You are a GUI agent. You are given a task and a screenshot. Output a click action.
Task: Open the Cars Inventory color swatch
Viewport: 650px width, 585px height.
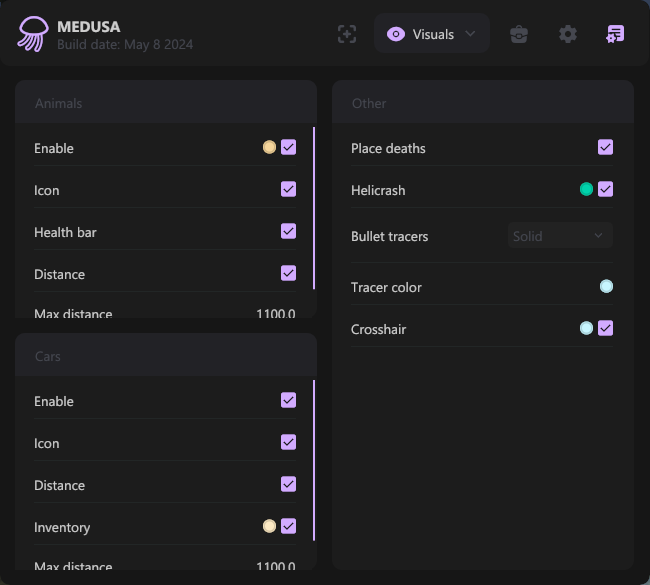(x=269, y=526)
